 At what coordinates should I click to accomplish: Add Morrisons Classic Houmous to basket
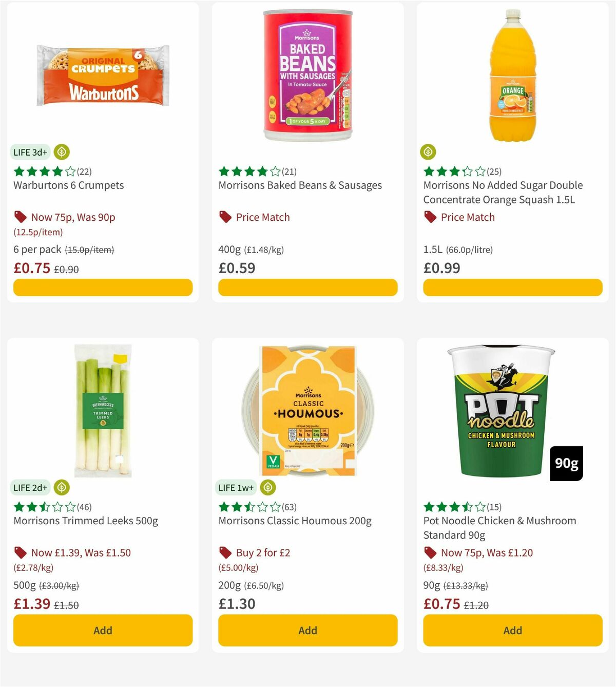[x=307, y=630]
